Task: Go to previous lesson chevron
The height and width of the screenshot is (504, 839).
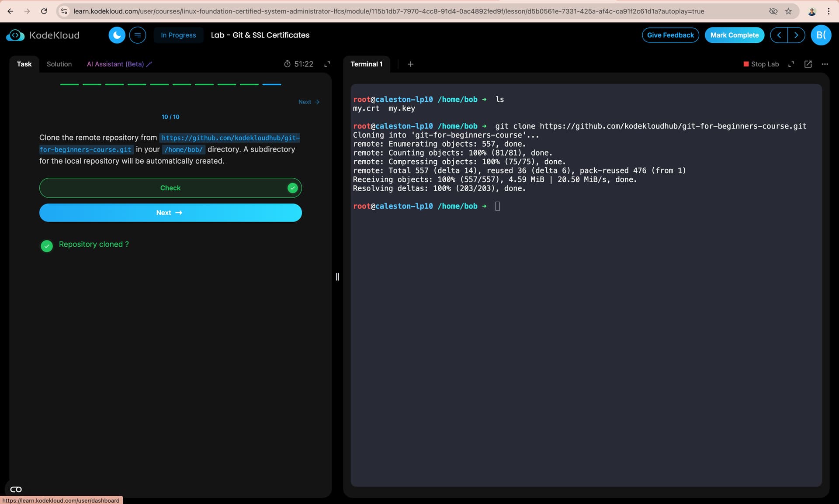Action: (779, 35)
